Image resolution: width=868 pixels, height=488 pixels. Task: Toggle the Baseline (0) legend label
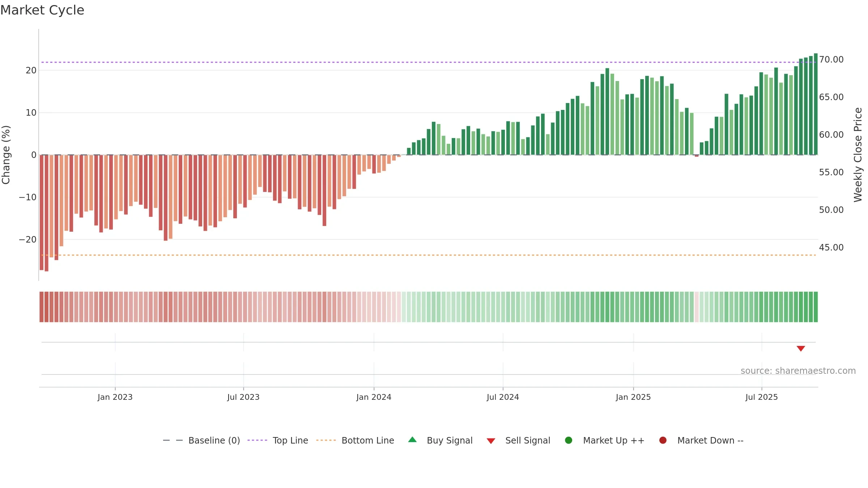click(x=214, y=441)
